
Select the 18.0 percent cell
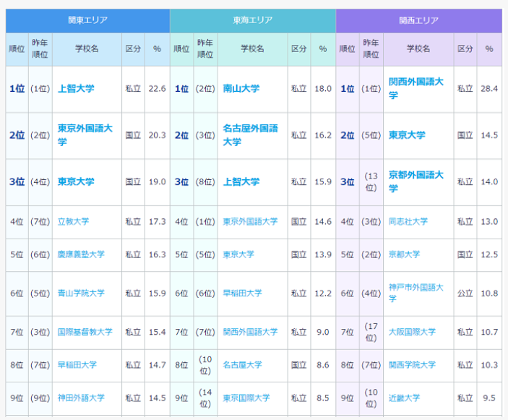tap(323, 89)
